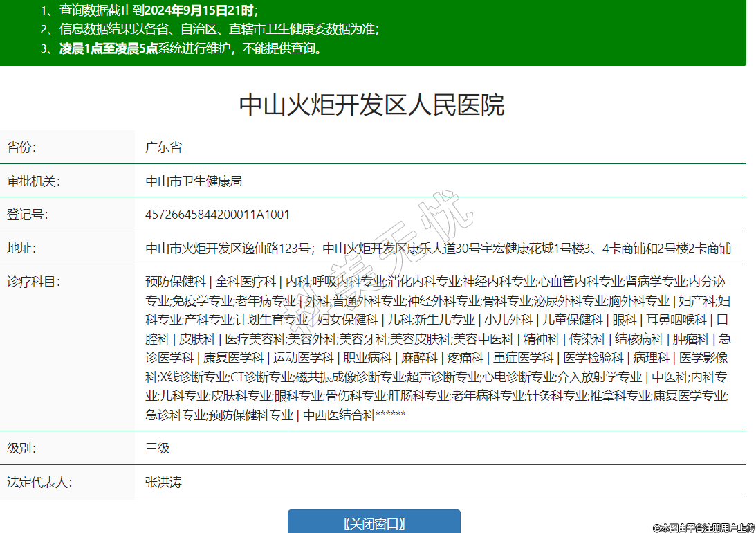Click the maintenance notice 凌晨1点至凌晨5点

[x=109, y=48]
